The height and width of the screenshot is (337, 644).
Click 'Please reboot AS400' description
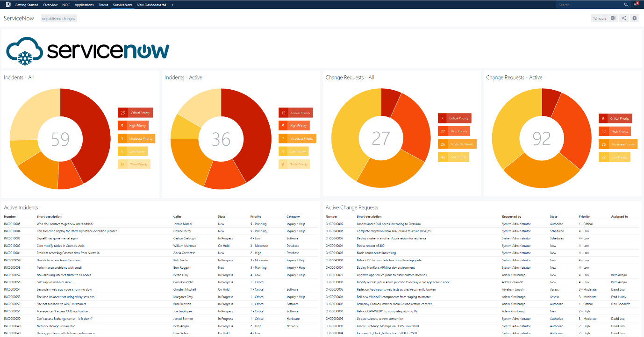pyautogui.click(x=371, y=246)
